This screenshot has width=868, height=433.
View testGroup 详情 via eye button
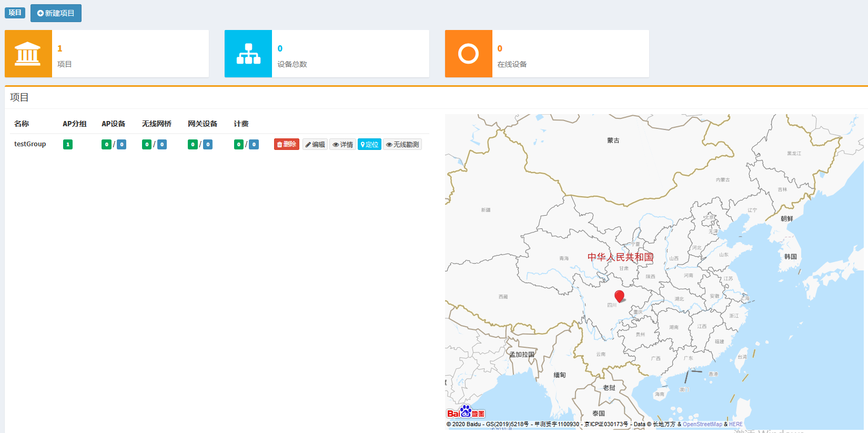342,144
